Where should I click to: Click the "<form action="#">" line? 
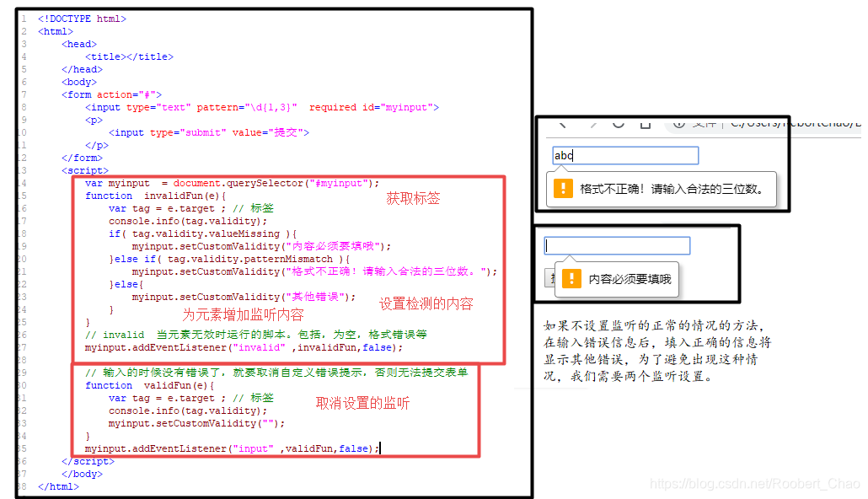point(111,94)
